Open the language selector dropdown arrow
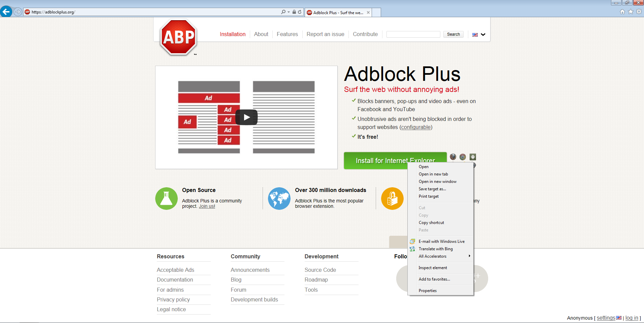 (x=483, y=35)
